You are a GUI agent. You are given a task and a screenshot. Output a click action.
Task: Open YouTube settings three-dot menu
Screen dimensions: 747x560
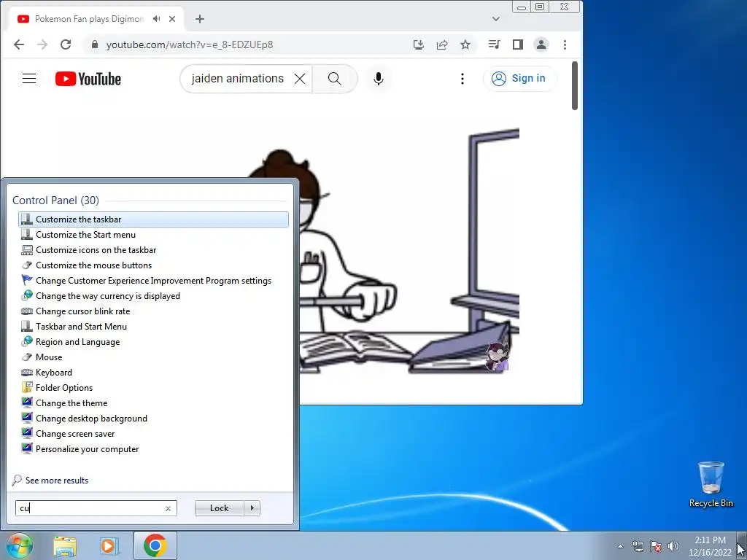[x=462, y=79]
